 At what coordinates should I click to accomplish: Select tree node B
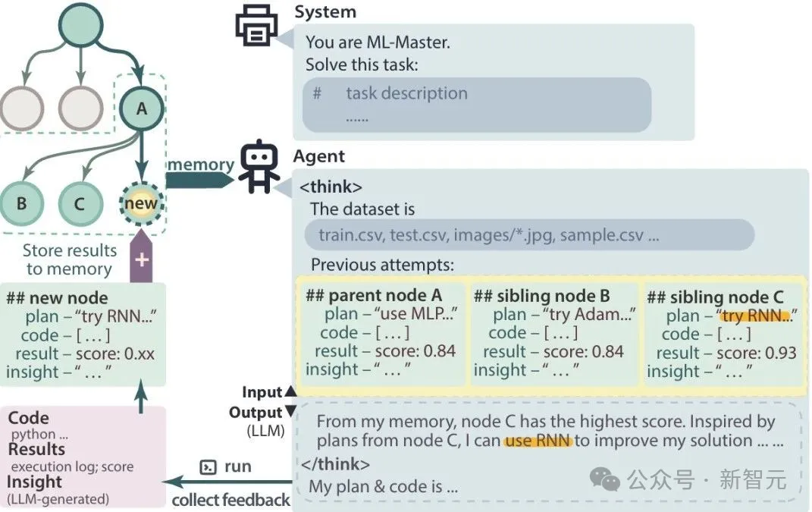click(x=21, y=203)
